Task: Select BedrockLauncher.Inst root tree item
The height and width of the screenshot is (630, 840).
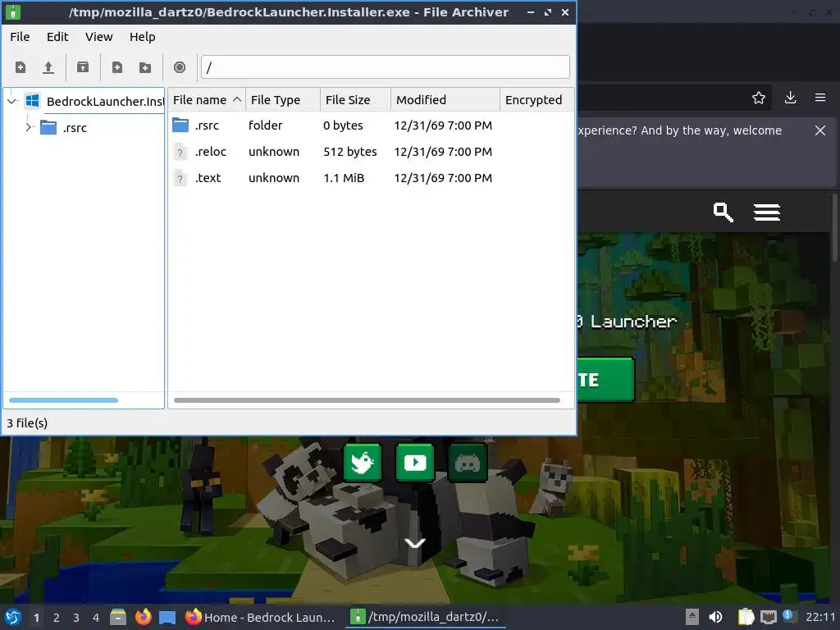Action: [x=105, y=101]
